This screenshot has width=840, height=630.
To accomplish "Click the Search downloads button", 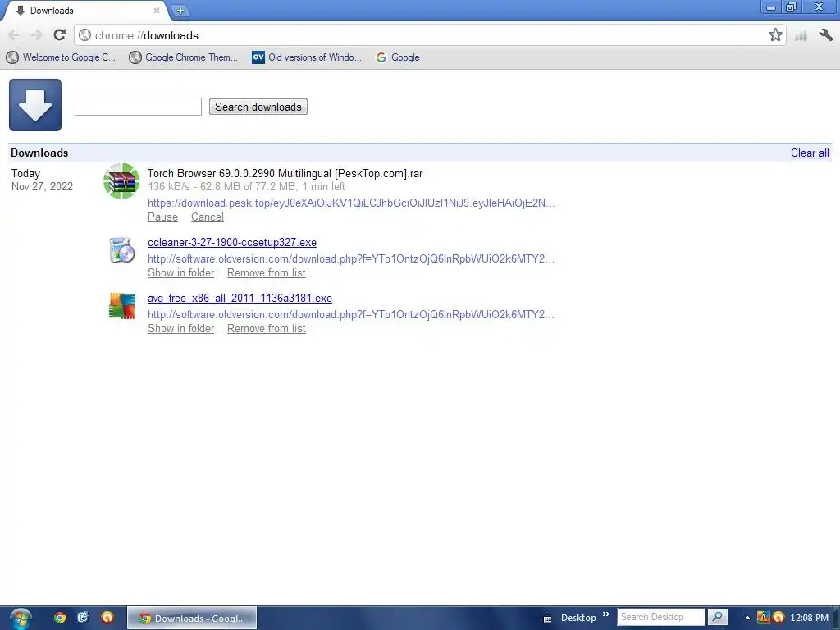I will pos(258,107).
